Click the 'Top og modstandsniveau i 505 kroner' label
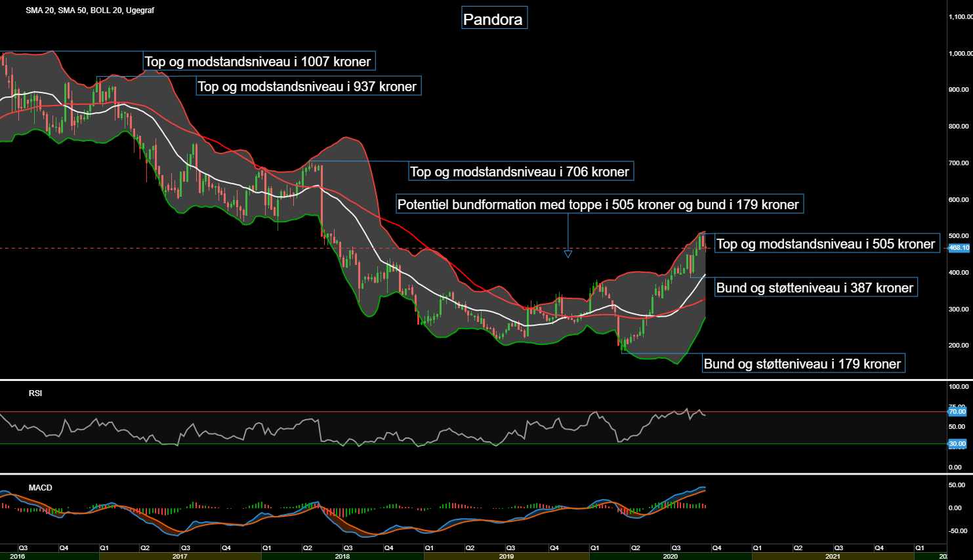 (827, 244)
